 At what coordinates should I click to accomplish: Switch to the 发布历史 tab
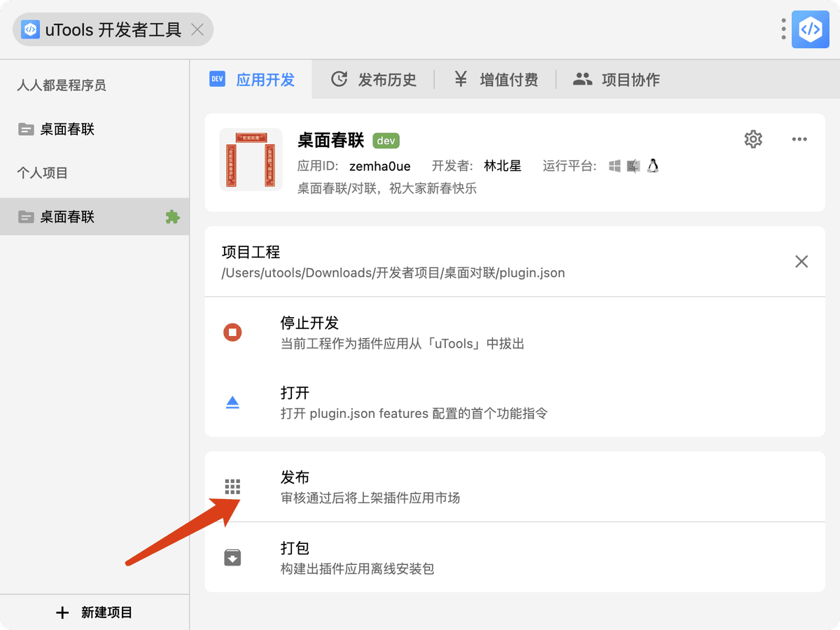coord(374,80)
